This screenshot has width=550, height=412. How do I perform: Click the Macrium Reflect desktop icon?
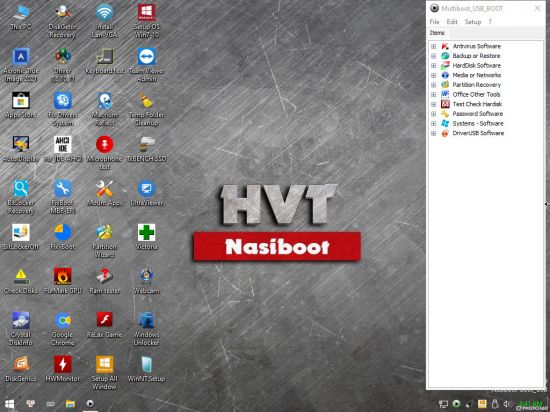105,110
